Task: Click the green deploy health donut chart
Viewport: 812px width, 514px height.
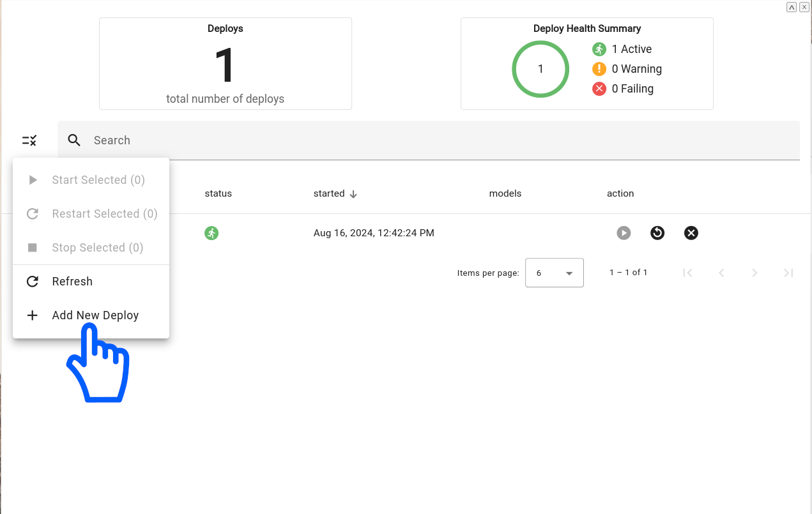Action: (540, 69)
